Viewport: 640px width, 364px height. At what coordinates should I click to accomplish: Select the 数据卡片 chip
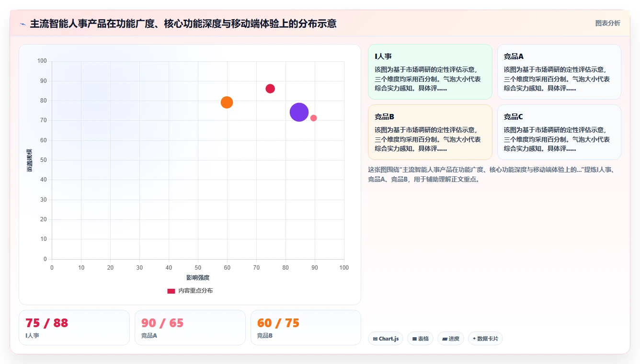pyautogui.click(x=485, y=339)
